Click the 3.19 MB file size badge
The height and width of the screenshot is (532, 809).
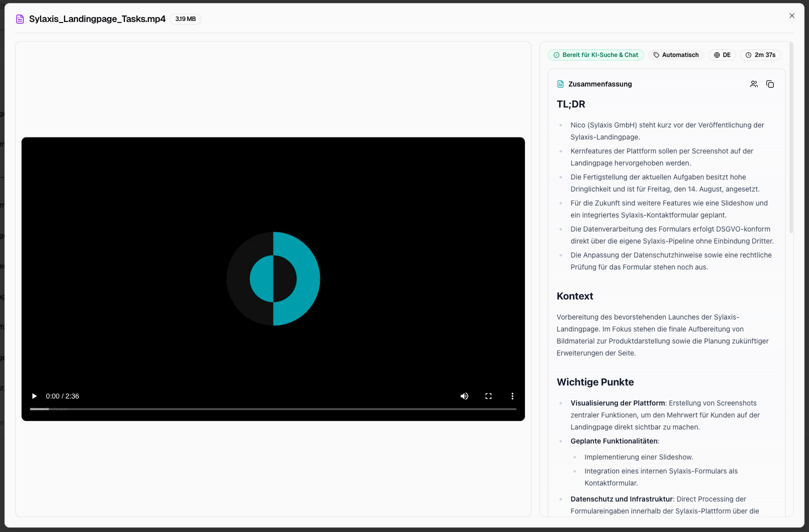click(x=185, y=19)
